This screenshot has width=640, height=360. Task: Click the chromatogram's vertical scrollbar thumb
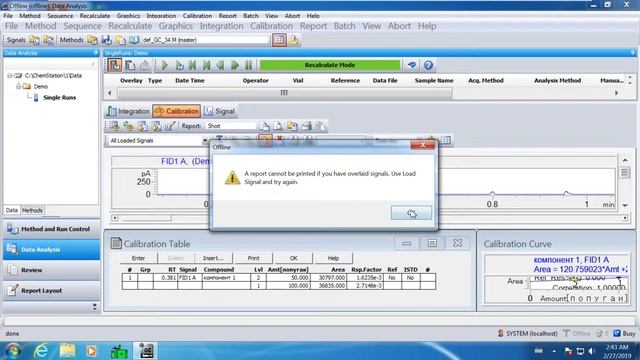624,173
